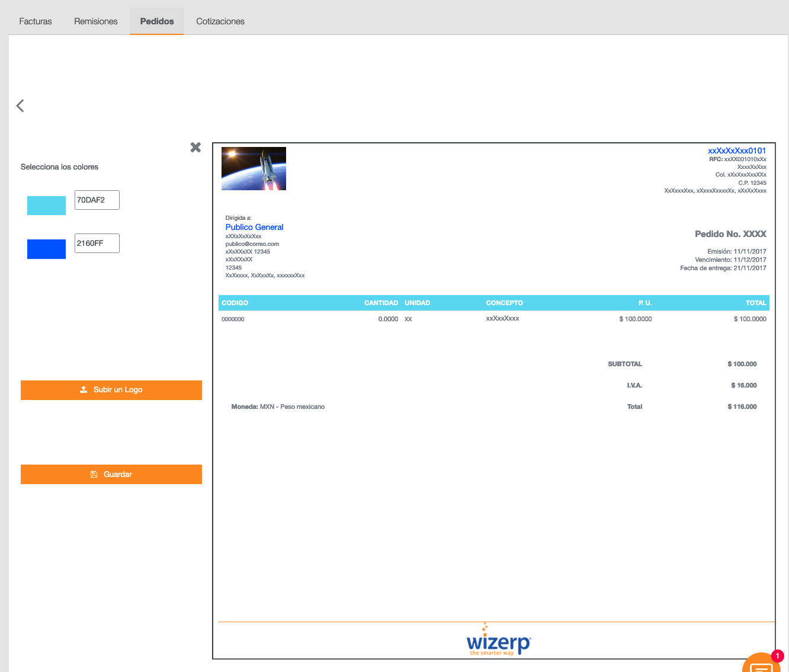Screen dimensions: 789x672
Task: Close the color selection panel with X
Action: coord(195,147)
